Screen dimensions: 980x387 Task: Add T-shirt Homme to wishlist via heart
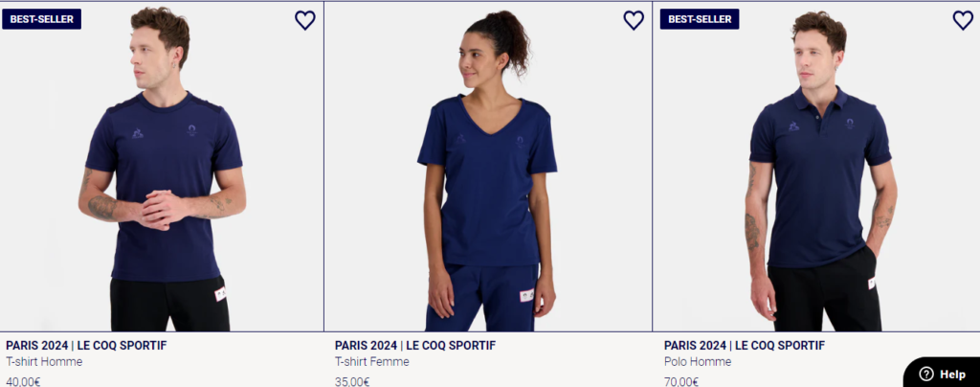click(x=305, y=20)
